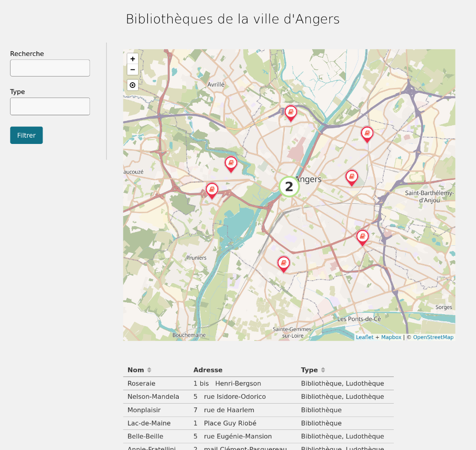Viewport: 476px width, 450px height.
Task: Click address 5 rue Isidore-Odorico
Action: pyautogui.click(x=229, y=396)
